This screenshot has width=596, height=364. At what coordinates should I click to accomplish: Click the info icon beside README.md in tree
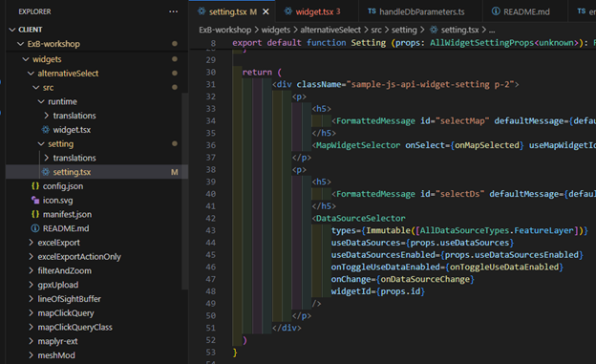tap(35, 228)
